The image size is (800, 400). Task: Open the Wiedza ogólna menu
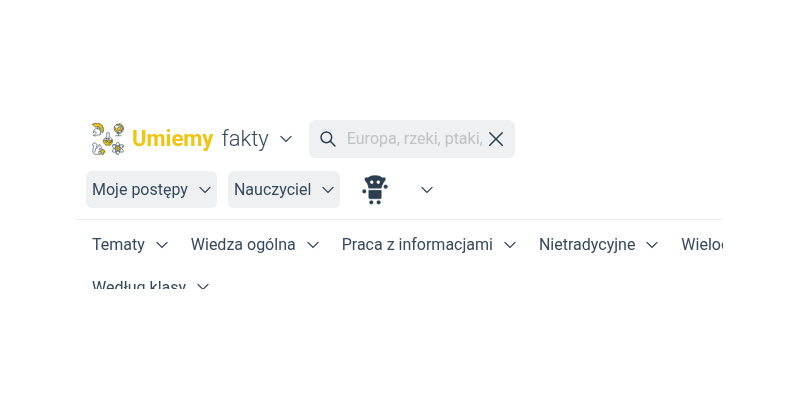[243, 245]
